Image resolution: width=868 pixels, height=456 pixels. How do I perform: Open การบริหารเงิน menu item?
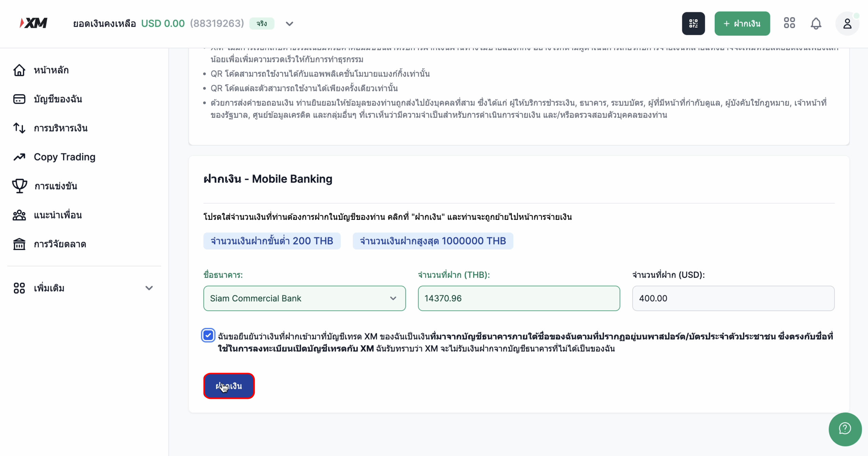(60, 128)
